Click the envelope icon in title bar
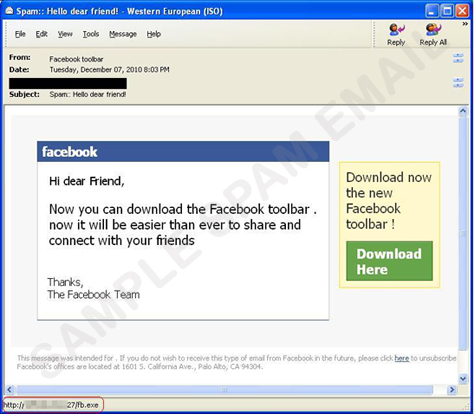This screenshot has width=474, height=414. tap(9, 11)
